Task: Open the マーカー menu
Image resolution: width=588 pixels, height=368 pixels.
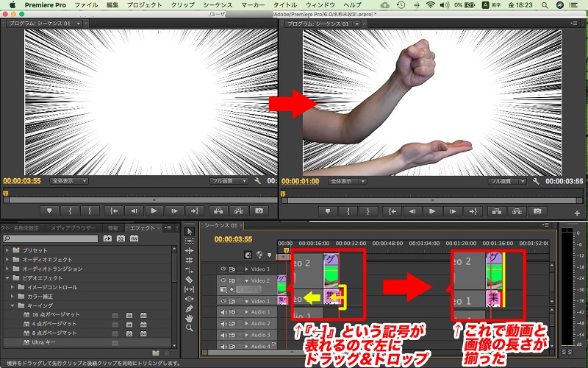Action: (x=253, y=5)
